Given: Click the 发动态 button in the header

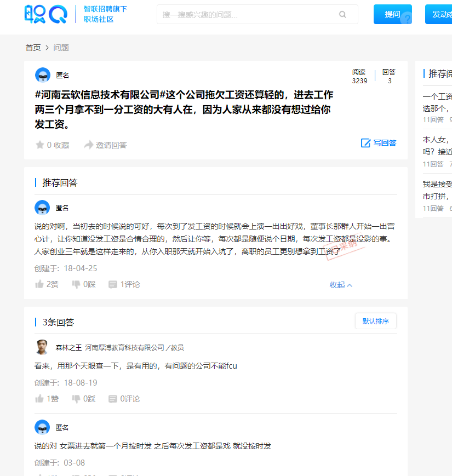Looking at the screenshot, I should [439, 14].
